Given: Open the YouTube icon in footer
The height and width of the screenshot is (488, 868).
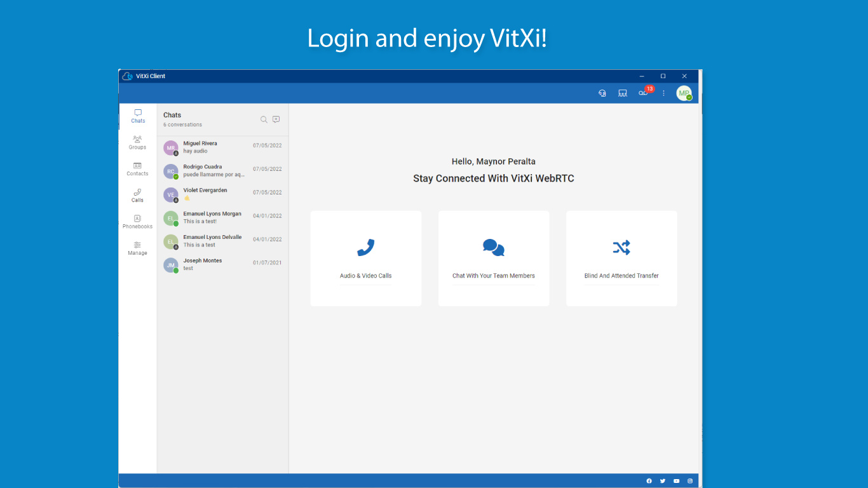Looking at the screenshot, I should [676, 481].
